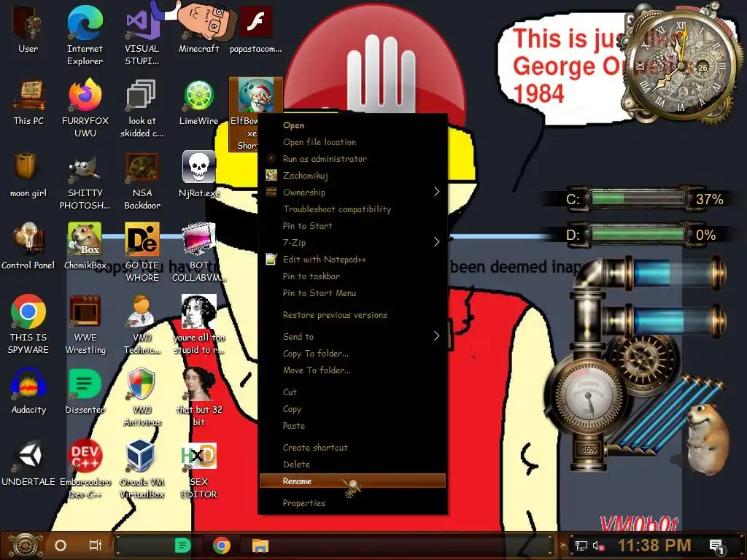747x560 pixels.
Task: Select the WWE Wrestling icon
Action: [x=85, y=324]
